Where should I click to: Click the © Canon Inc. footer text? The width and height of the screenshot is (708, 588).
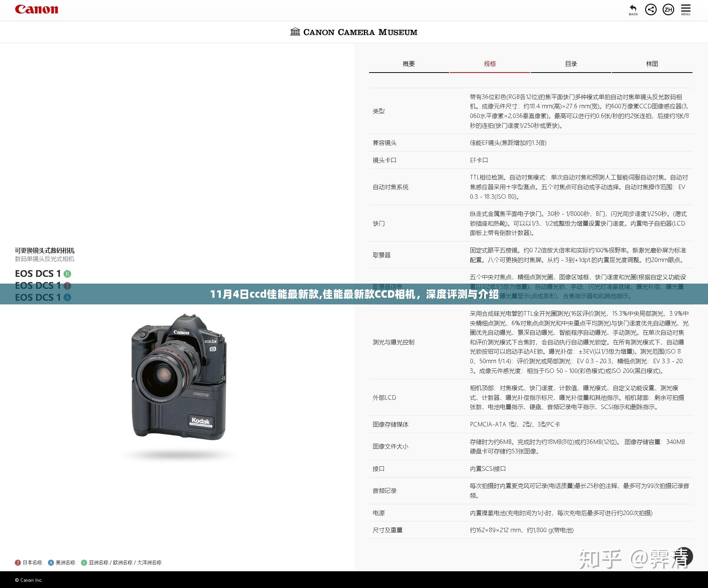(x=29, y=580)
